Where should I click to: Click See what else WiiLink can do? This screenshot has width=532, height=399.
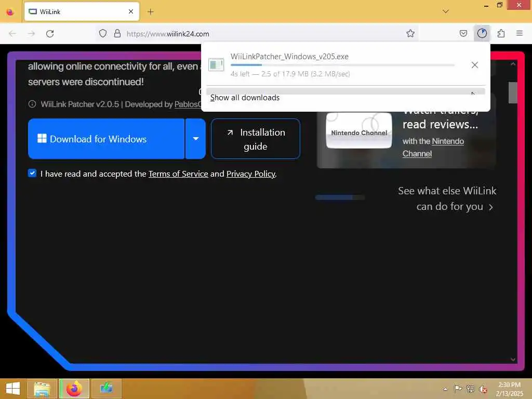pyautogui.click(x=447, y=198)
